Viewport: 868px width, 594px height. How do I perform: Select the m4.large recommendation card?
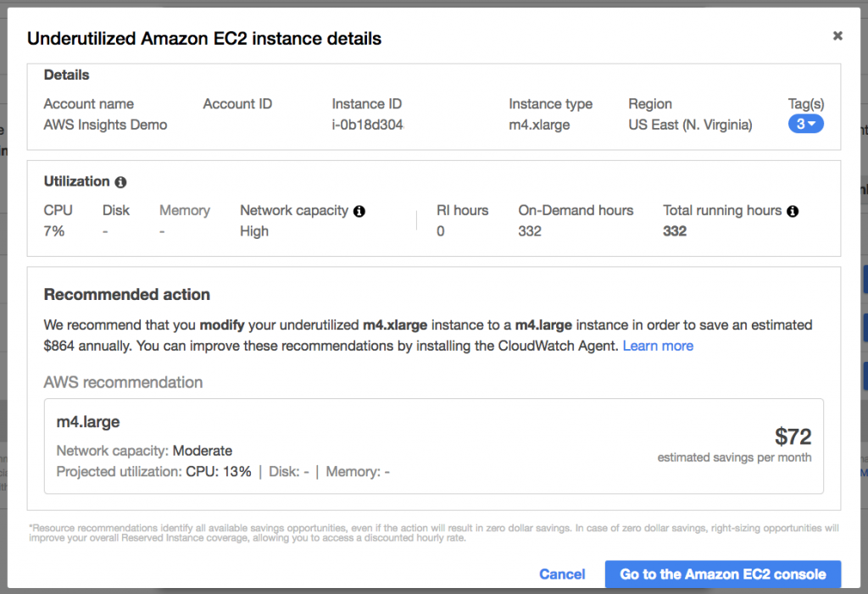[433, 447]
